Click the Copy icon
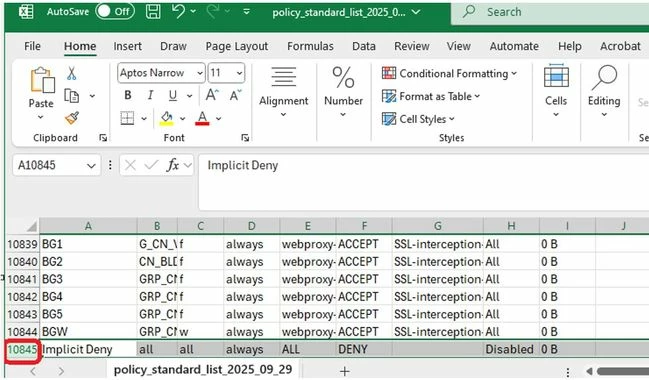Image resolution: width=649 pixels, height=380 pixels. point(72,96)
